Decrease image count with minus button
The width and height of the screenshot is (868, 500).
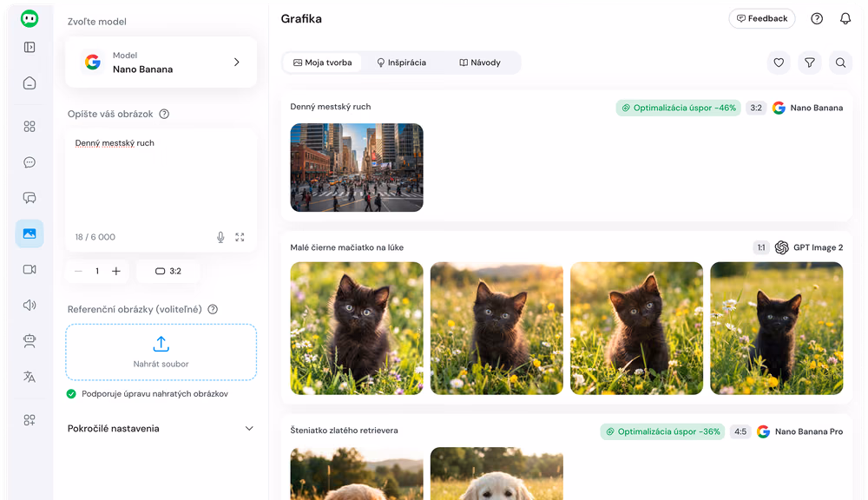coord(78,272)
